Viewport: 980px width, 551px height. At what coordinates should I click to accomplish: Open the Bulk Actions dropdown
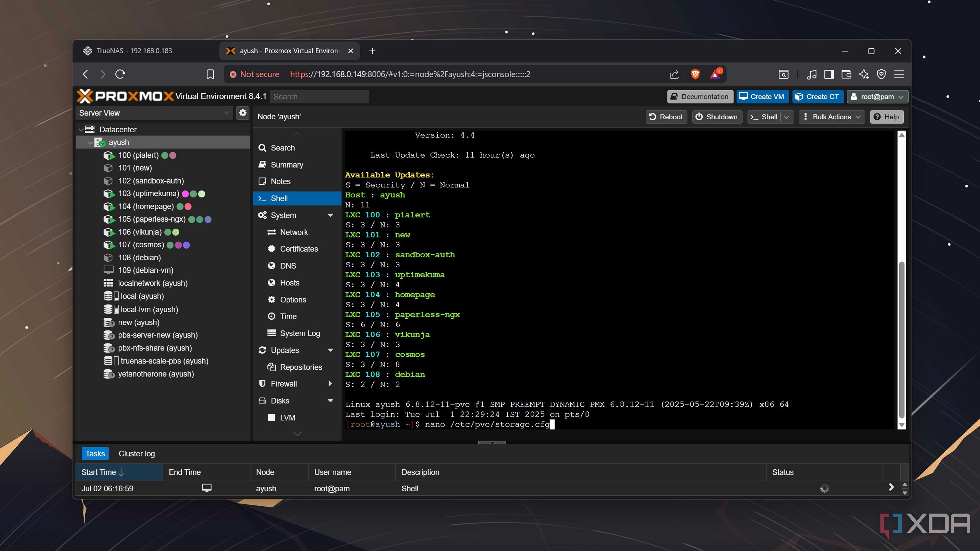coord(832,117)
